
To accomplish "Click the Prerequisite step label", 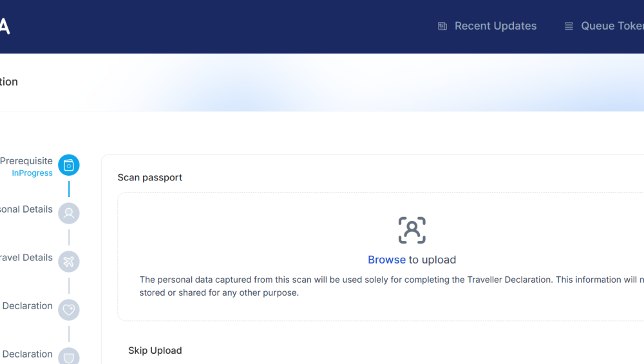I will (26, 161).
